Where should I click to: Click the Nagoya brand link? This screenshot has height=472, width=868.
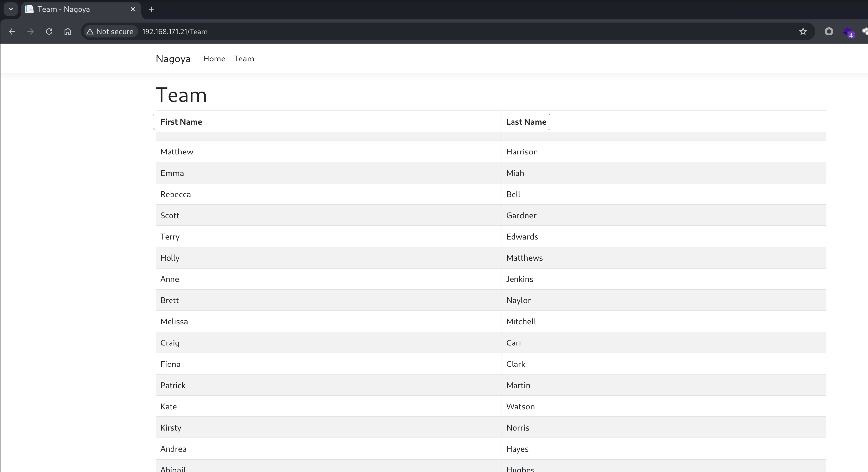(173, 59)
